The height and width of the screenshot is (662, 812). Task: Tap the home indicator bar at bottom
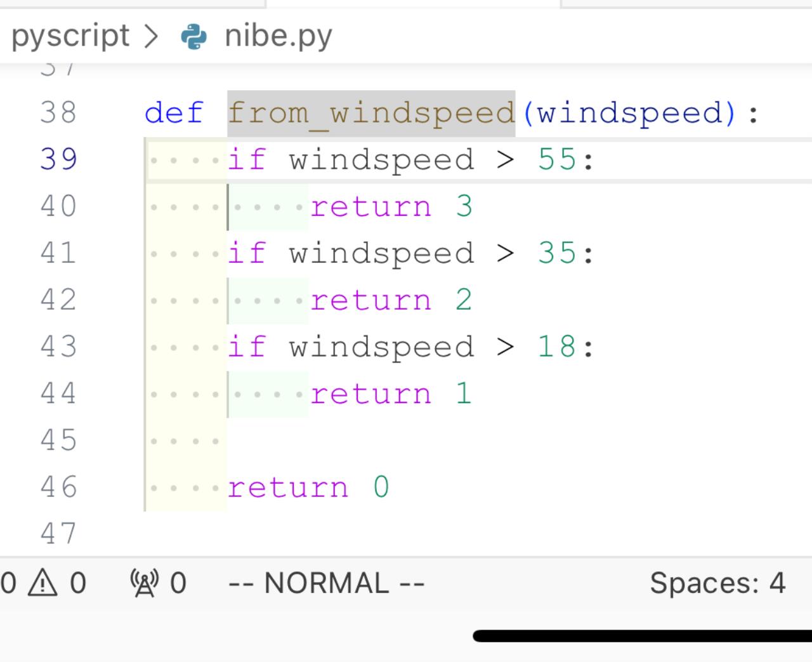pyautogui.click(x=642, y=636)
